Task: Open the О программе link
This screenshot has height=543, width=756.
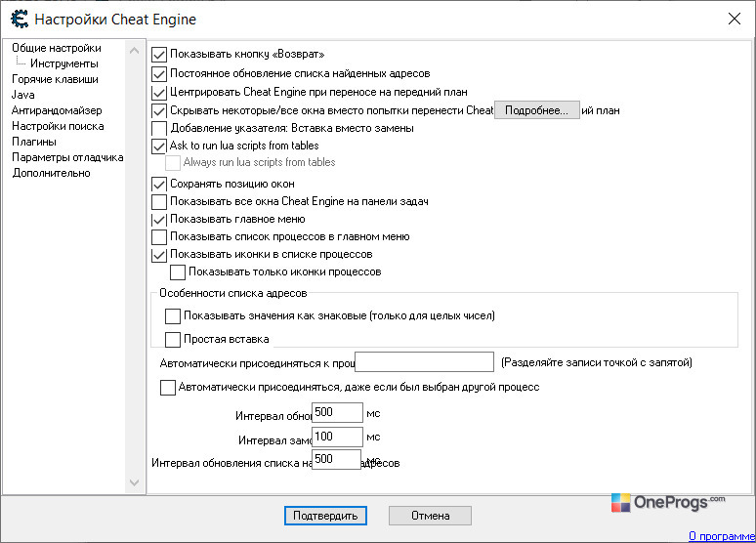Action: pos(722,536)
